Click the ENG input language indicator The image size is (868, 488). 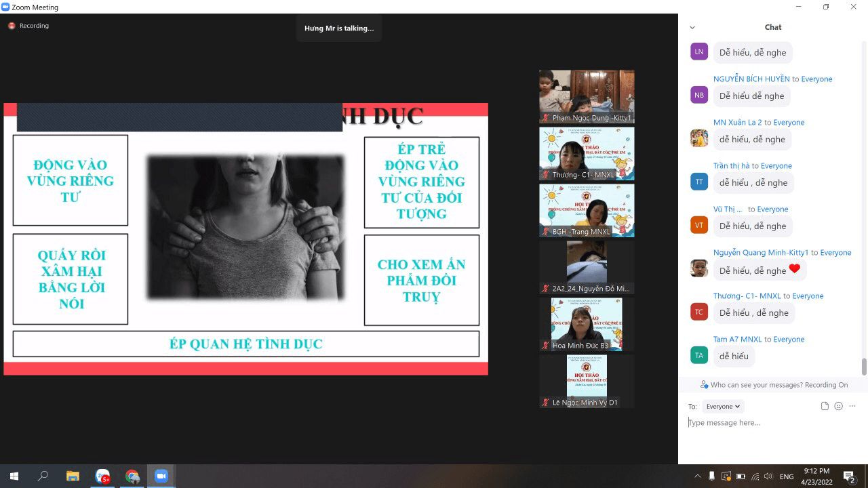(x=787, y=476)
